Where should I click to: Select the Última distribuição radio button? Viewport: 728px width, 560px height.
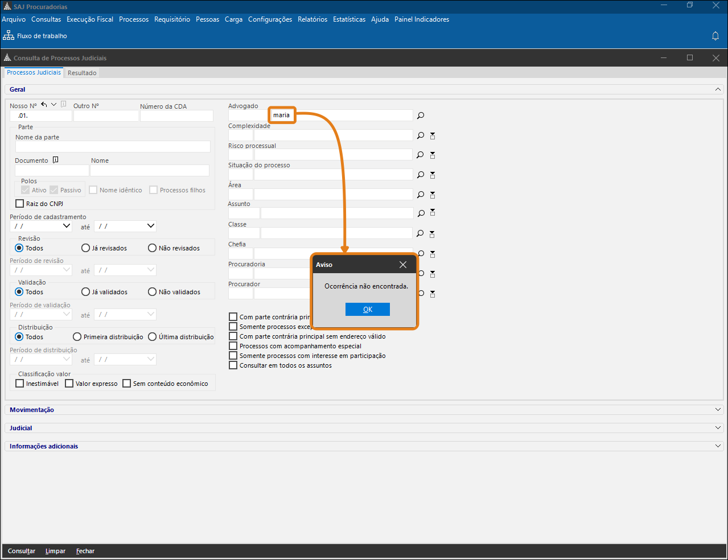153,337
